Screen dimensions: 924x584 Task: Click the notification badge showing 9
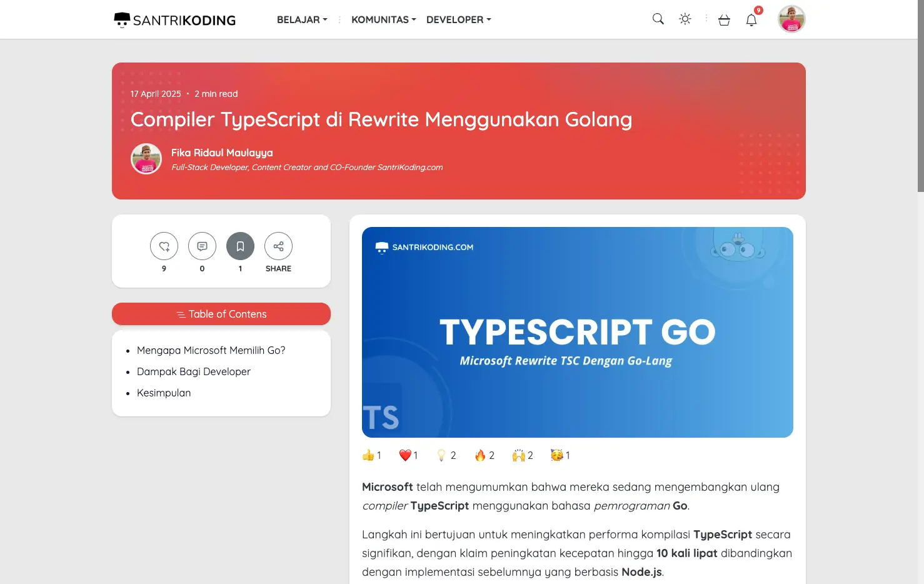pos(758,11)
